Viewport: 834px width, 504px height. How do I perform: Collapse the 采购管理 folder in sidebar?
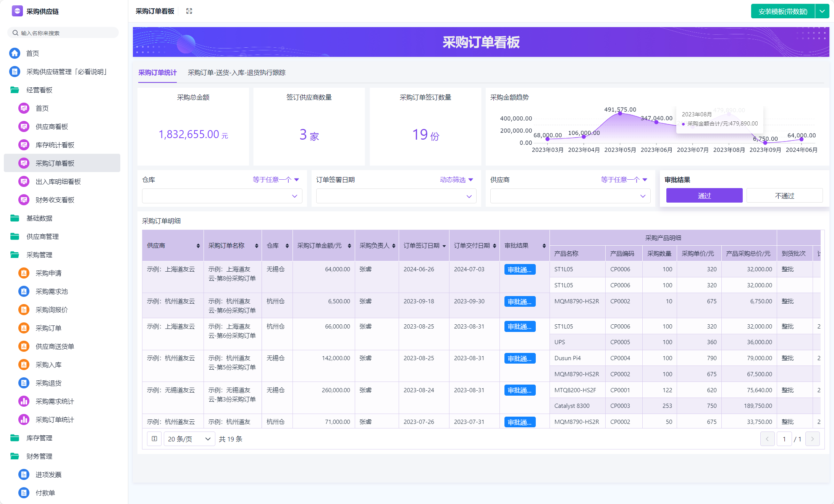(15, 255)
